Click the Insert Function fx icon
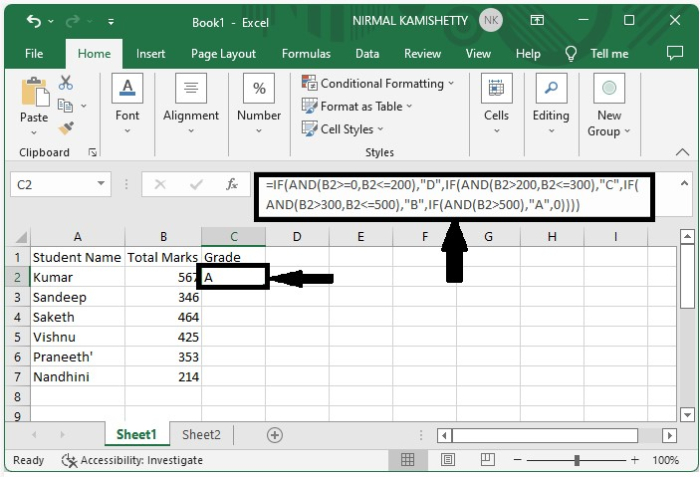The height and width of the screenshot is (477, 700). (231, 184)
